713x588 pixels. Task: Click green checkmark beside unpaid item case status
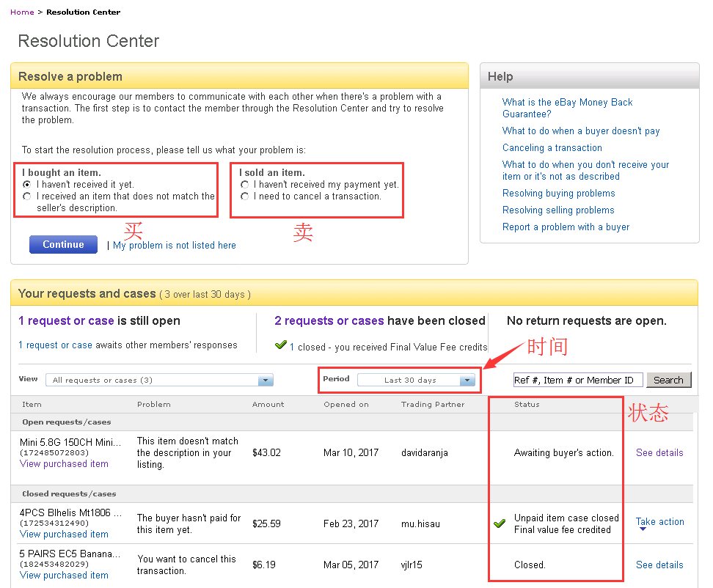(x=500, y=523)
